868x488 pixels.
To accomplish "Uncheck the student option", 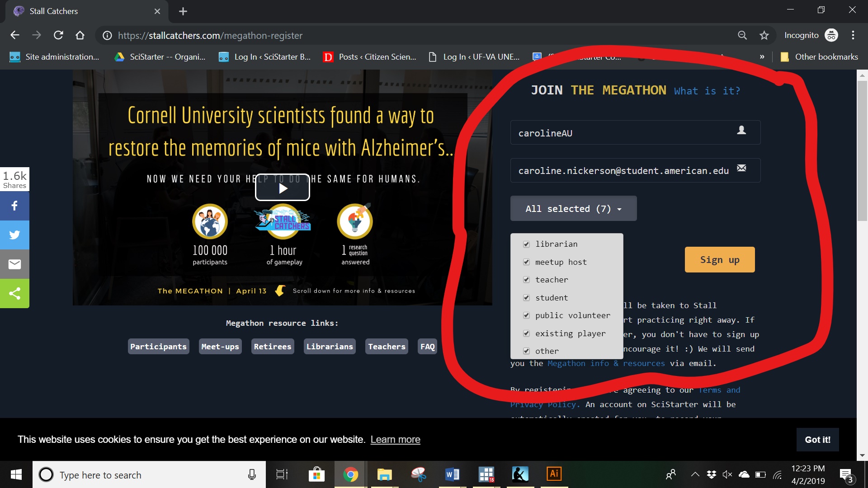I will point(526,298).
